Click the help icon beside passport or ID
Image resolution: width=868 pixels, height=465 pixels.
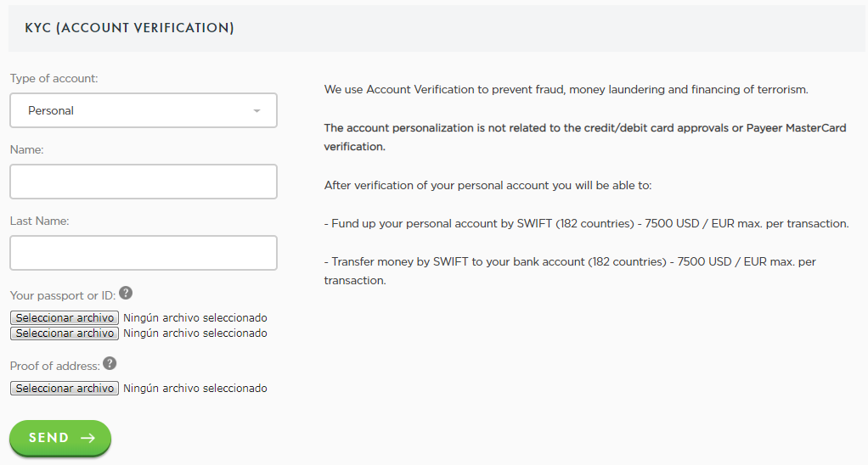[x=126, y=294]
